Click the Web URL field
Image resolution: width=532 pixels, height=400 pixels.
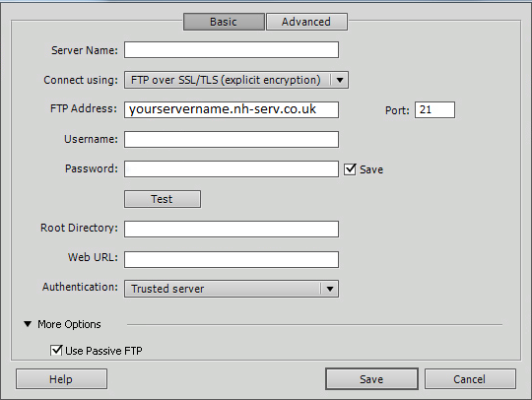[x=232, y=259]
